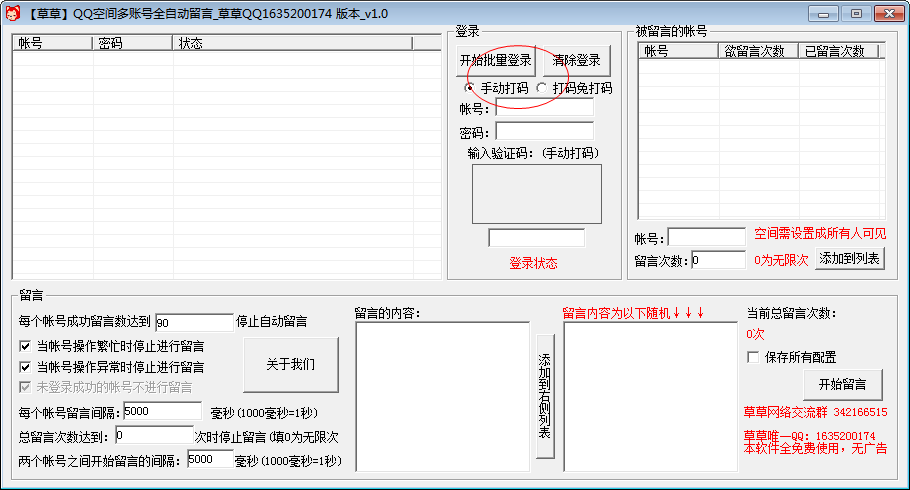The height and width of the screenshot is (490, 910).
Task: Focus the field showing 90 留言数
Action: (194, 323)
